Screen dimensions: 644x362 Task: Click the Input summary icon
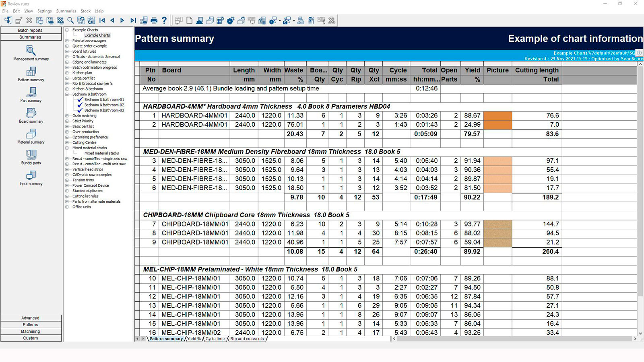coord(31,176)
